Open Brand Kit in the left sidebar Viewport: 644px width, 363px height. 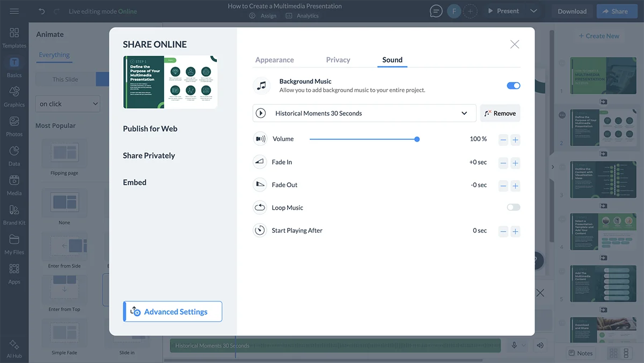pyautogui.click(x=14, y=214)
